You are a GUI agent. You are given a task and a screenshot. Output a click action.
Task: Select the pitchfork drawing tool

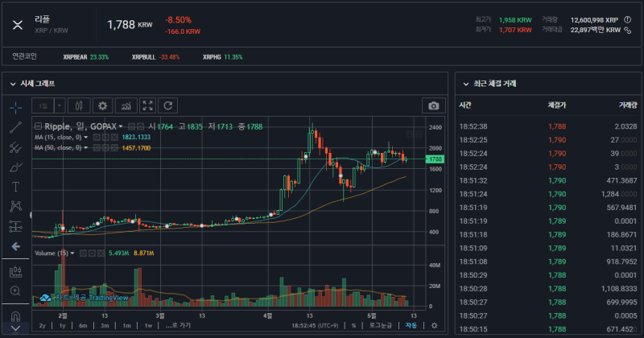tap(15, 147)
